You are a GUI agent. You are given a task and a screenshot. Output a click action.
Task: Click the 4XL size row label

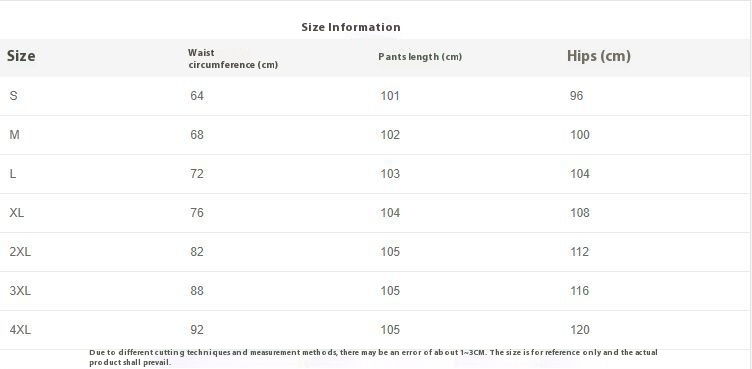(20, 330)
